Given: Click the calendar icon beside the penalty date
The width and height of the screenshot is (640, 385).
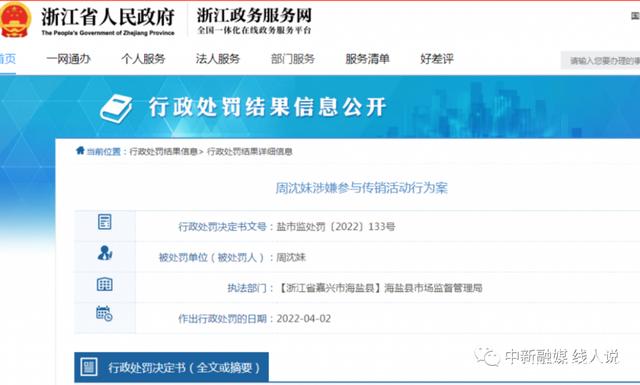Looking at the screenshot, I should click(104, 313).
